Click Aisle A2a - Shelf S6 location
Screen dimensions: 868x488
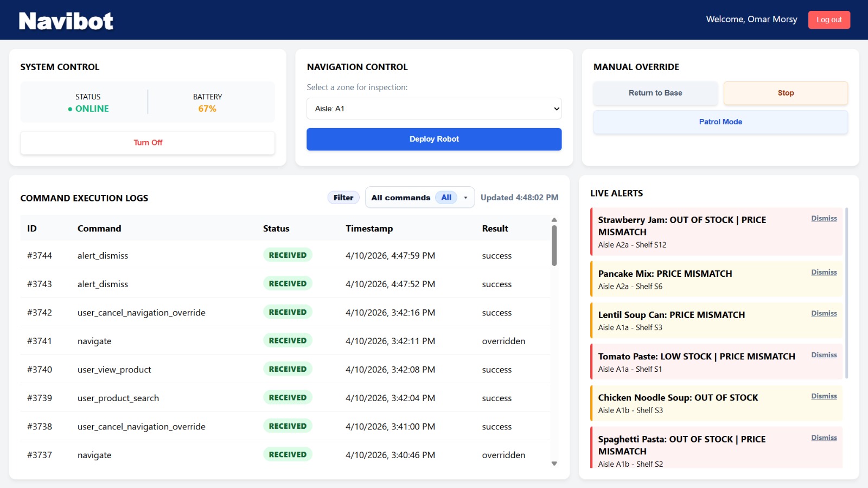pos(630,287)
